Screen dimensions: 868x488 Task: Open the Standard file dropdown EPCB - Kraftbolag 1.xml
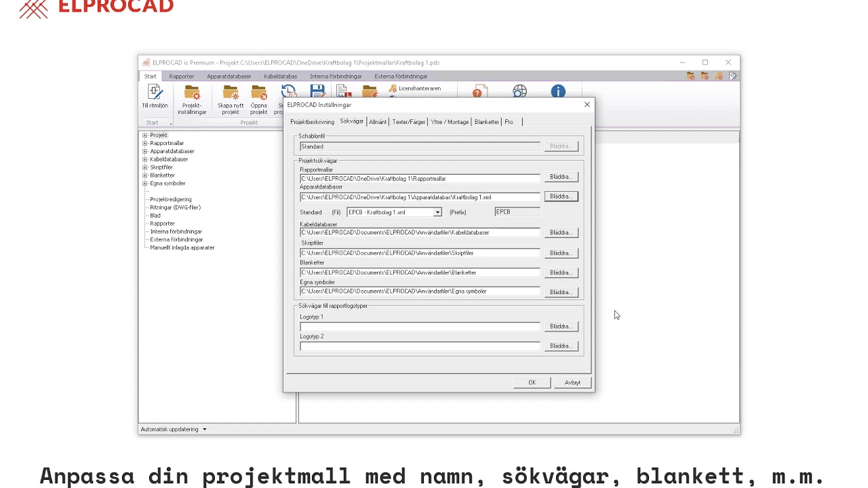pos(437,212)
